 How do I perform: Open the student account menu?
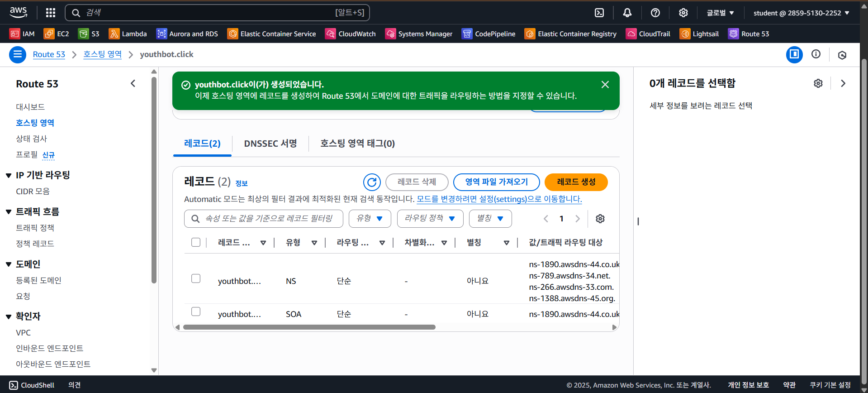tap(802, 13)
